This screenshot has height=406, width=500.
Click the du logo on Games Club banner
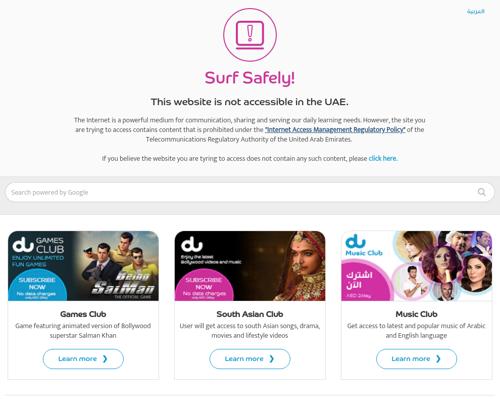23,245
